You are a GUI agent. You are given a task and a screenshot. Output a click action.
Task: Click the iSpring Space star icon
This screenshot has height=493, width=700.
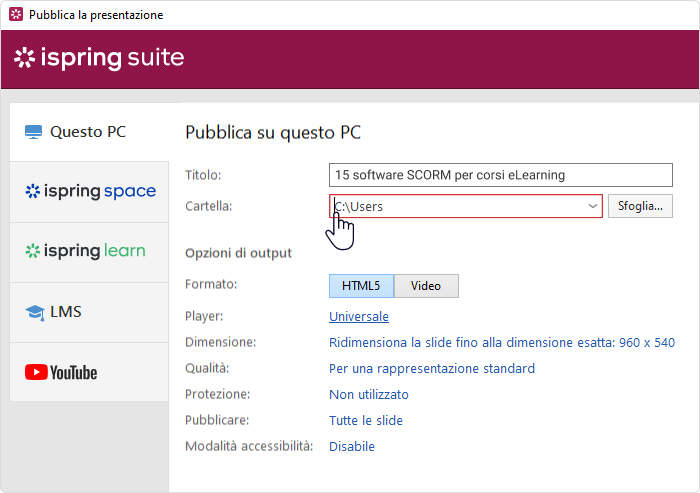(33, 191)
